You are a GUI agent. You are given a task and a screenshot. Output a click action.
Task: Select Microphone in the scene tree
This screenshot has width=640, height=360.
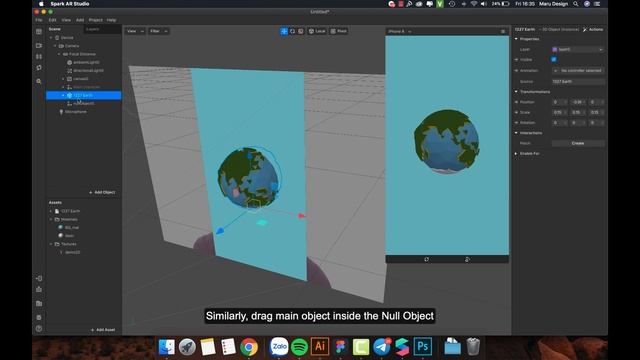tap(76, 111)
